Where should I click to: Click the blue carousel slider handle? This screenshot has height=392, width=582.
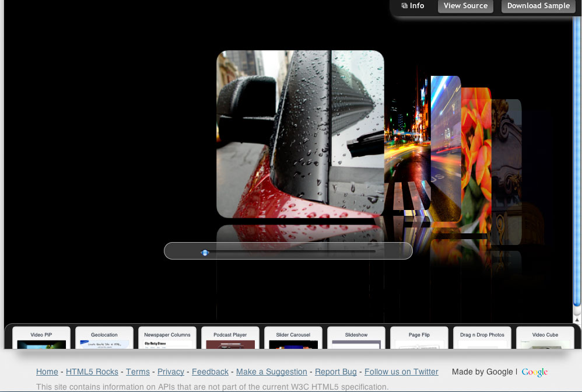coord(205,253)
